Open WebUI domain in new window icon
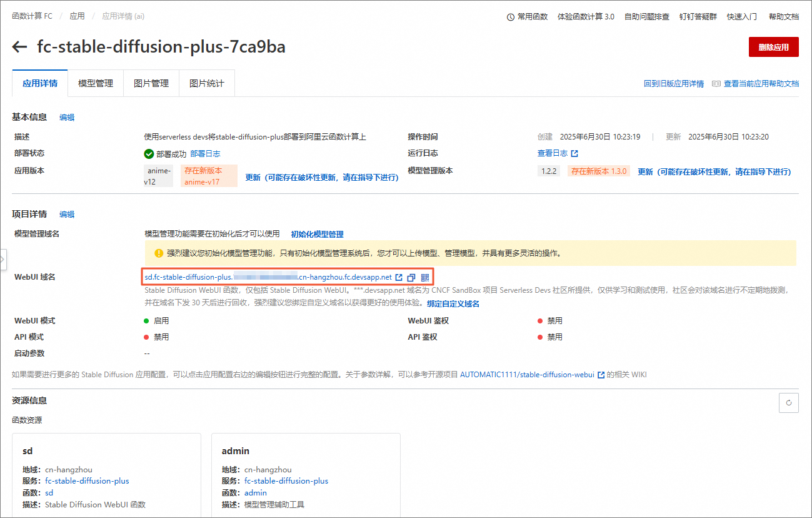Viewport: 812px width, 518px height. [399, 277]
